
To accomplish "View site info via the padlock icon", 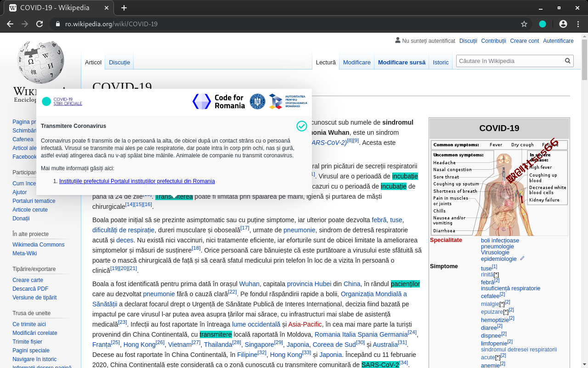I will coord(58,24).
